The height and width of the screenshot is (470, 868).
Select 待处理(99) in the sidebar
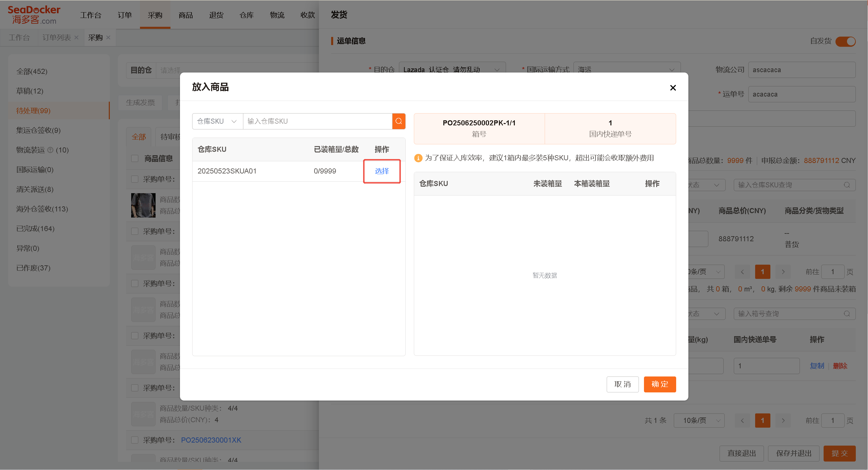tap(59, 111)
